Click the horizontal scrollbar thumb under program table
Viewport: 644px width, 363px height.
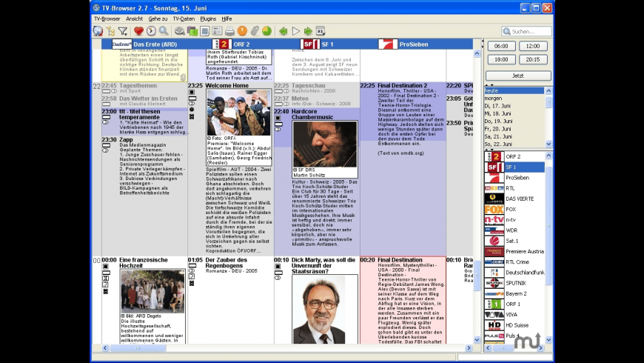pos(138,347)
